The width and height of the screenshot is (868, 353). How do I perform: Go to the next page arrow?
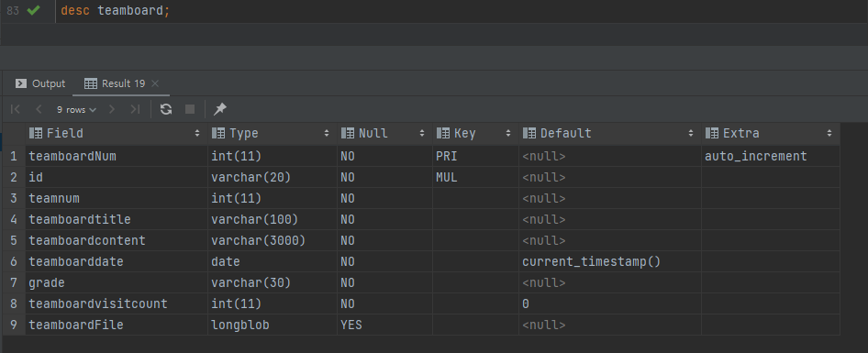pyautogui.click(x=112, y=109)
